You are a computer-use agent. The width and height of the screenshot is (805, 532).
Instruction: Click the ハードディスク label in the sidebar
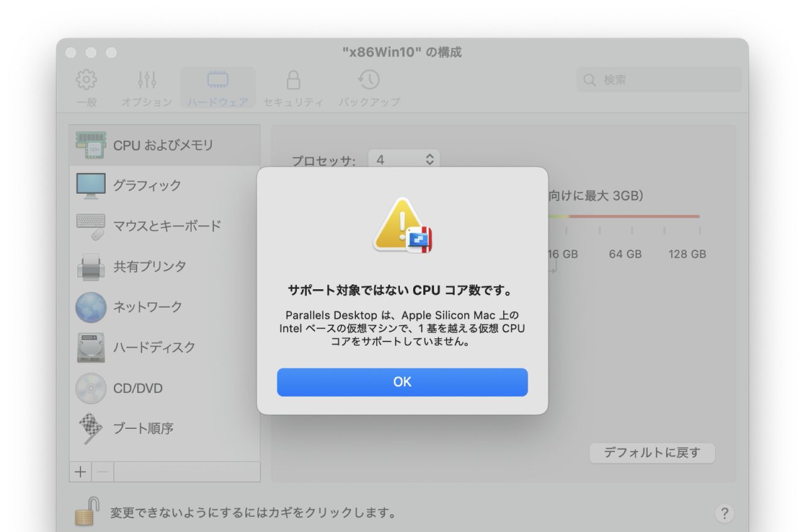(154, 347)
